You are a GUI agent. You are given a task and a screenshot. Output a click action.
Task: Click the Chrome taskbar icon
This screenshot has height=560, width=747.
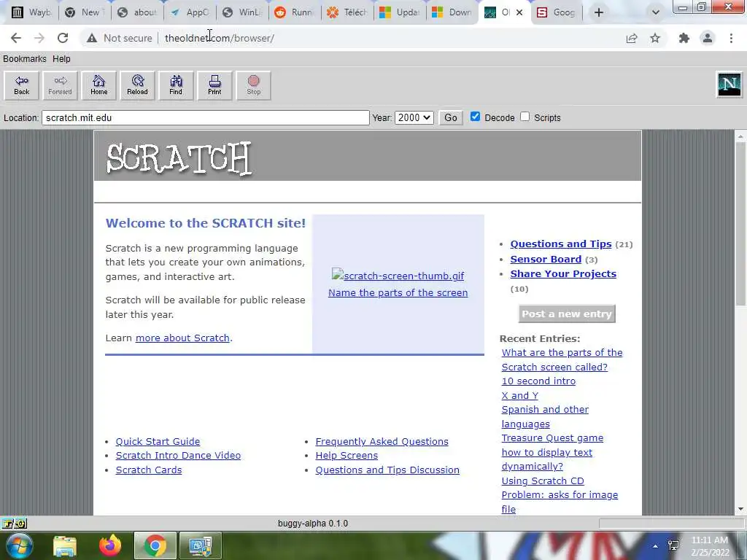[155, 546]
